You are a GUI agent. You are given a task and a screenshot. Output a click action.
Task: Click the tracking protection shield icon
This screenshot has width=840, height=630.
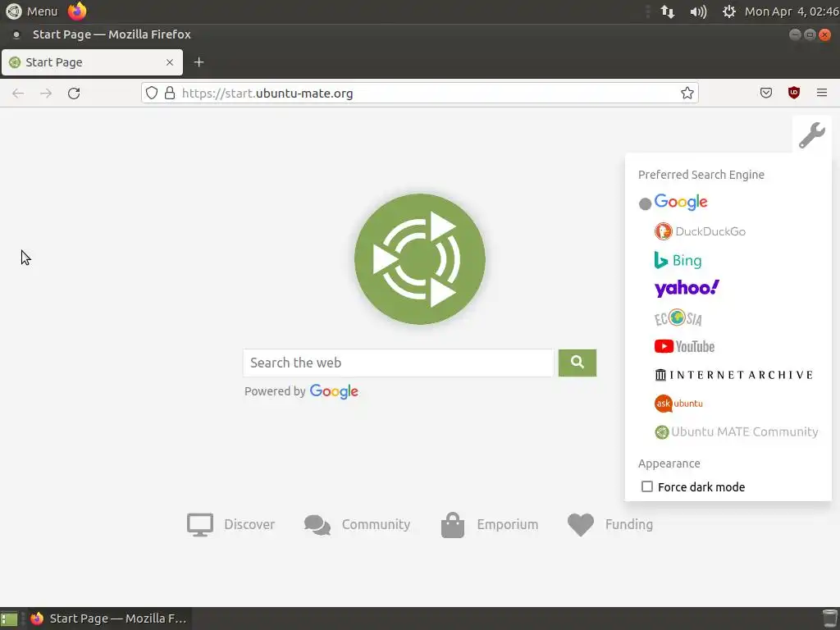(x=152, y=93)
